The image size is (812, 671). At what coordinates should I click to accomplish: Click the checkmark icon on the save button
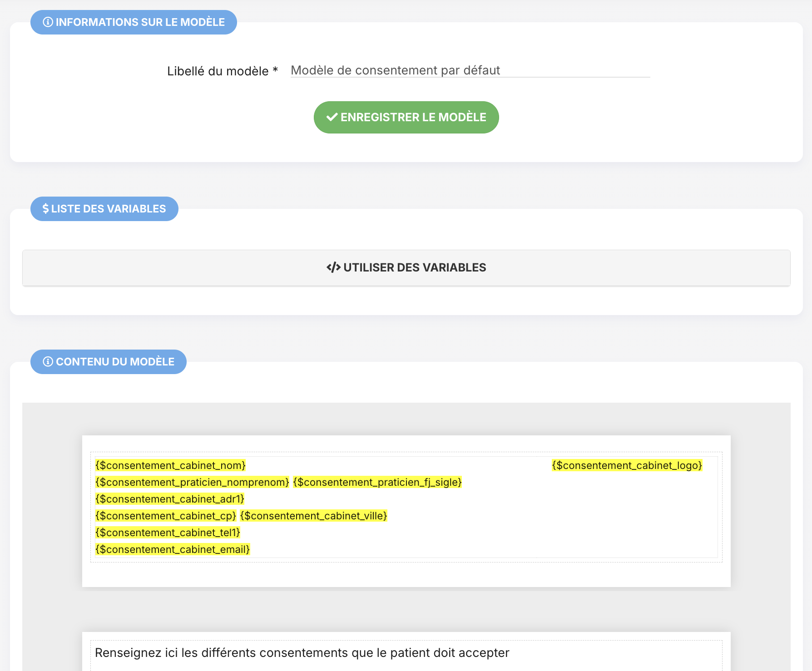pos(332,117)
